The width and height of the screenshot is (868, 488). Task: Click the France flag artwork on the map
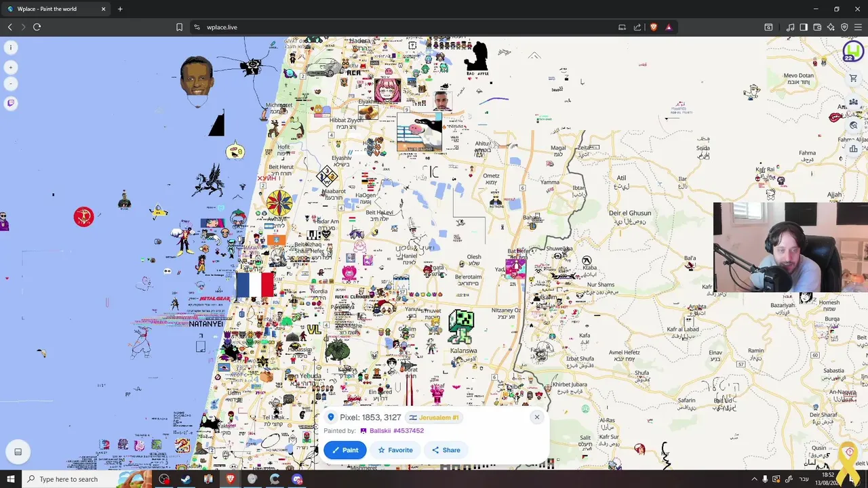click(255, 284)
